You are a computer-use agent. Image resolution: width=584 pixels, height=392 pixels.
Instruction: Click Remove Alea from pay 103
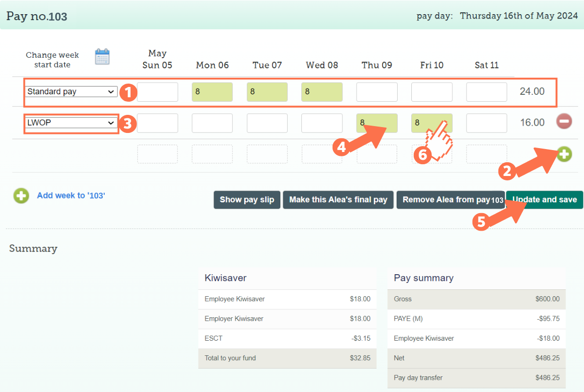(450, 199)
